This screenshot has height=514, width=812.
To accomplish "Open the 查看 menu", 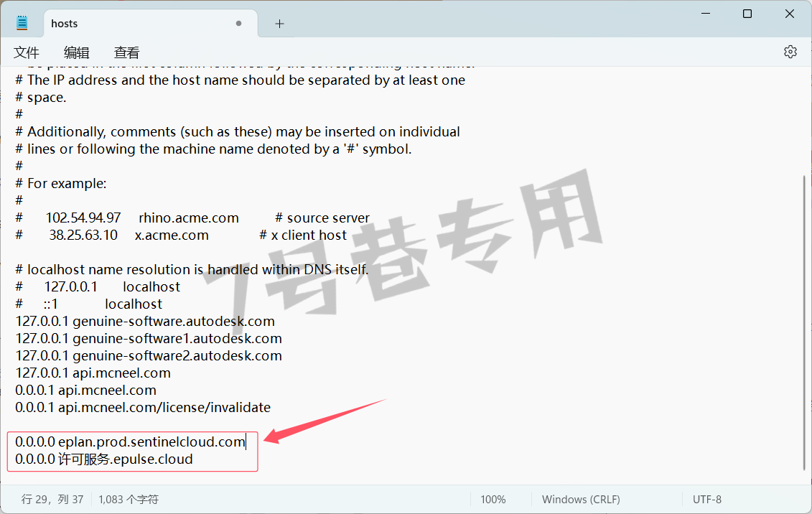I will point(126,52).
